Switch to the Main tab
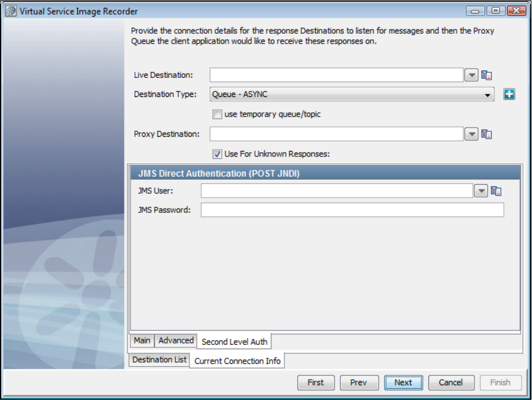 click(142, 340)
